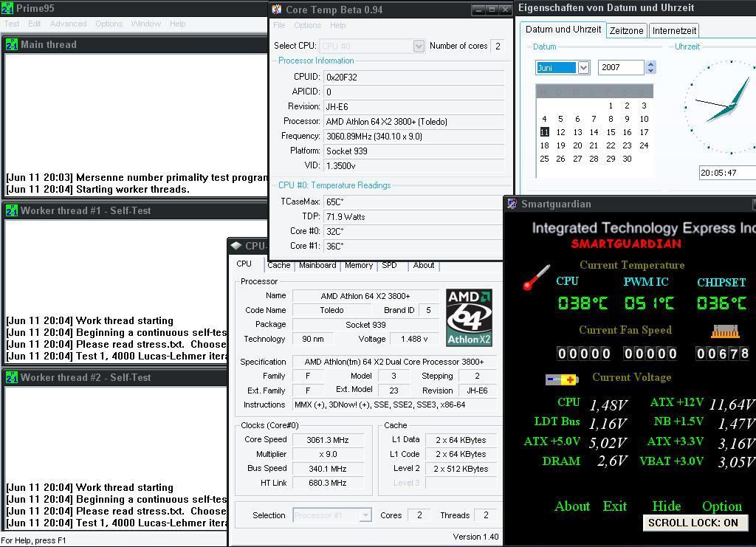The width and height of the screenshot is (756, 547).
Task: Click the time field showing 20:05:47
Action: [727, 173]
